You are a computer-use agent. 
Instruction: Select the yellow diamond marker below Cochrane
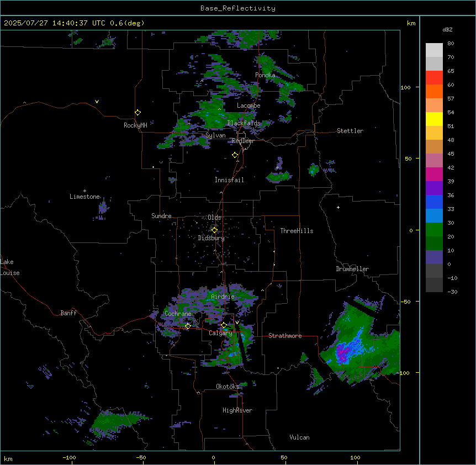coord(188,326)
